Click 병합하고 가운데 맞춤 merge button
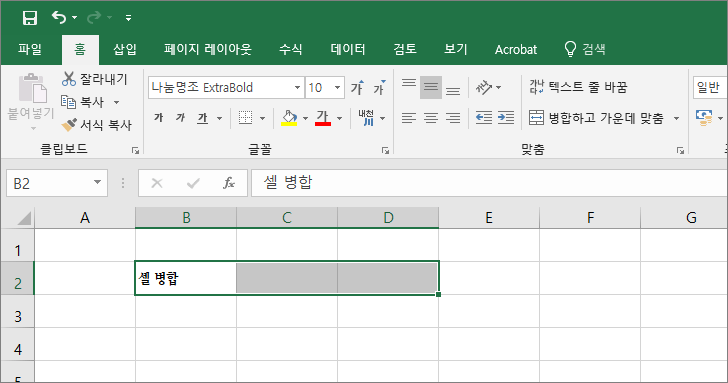This screenshot has width=728, height=383. click(x=597, y=118)
